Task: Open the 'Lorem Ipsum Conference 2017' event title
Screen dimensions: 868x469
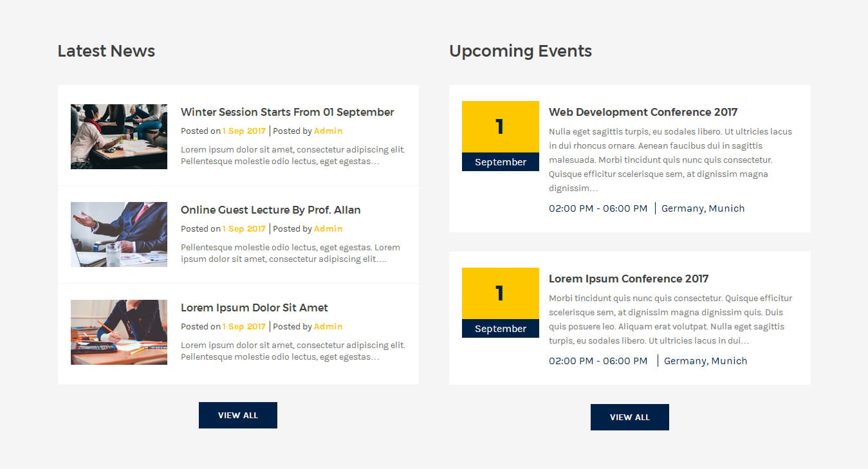Action: coord(629,279)
